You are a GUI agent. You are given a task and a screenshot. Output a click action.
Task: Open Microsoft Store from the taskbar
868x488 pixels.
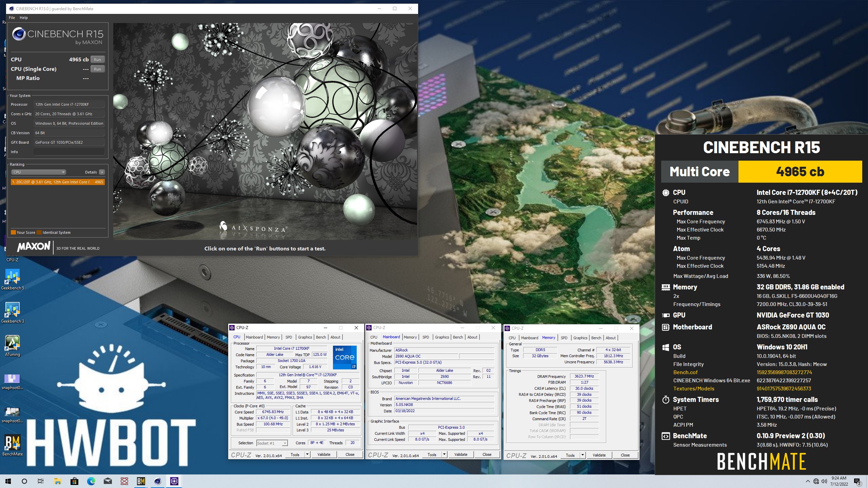pyautogui.click(x=74, y=481)
